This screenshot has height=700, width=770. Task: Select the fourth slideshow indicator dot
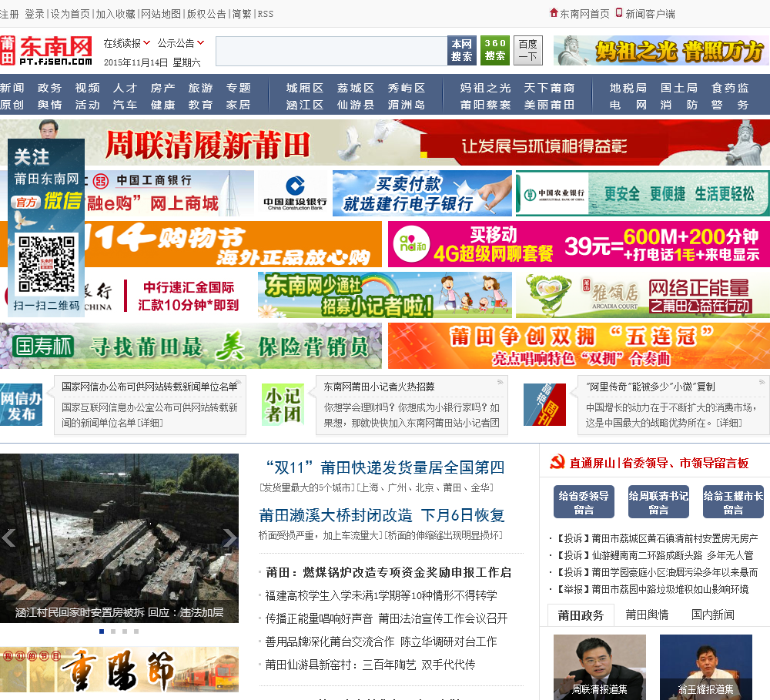point(136,631)
